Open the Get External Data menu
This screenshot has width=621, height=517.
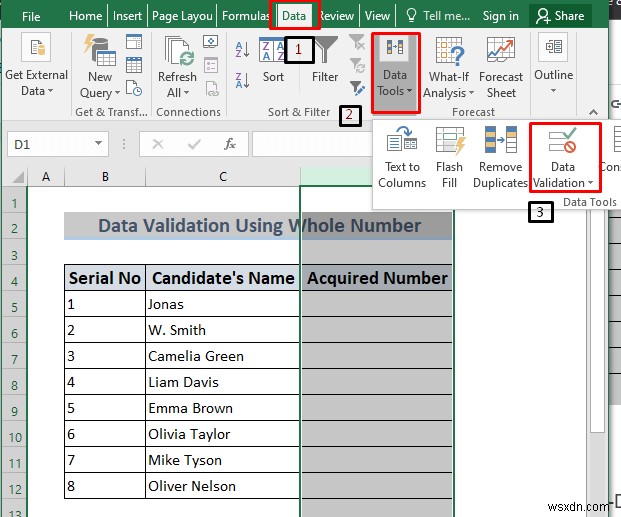tap(36, 65)
